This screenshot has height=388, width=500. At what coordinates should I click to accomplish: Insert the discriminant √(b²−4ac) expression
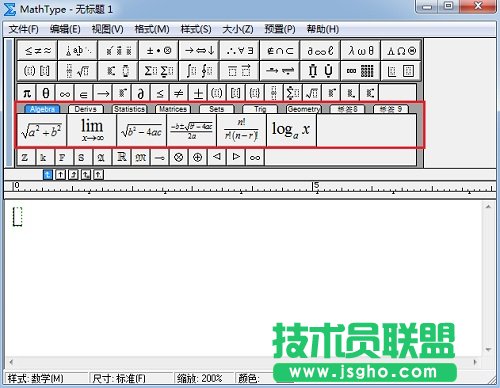(x=142, y=130)
